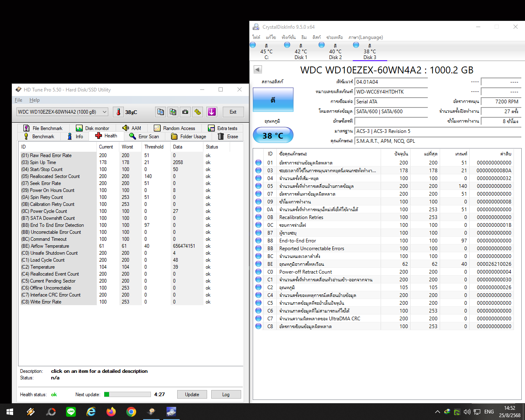525x420 pixels.
Task: Click the Next update progress bar
Action: point(128,395)
